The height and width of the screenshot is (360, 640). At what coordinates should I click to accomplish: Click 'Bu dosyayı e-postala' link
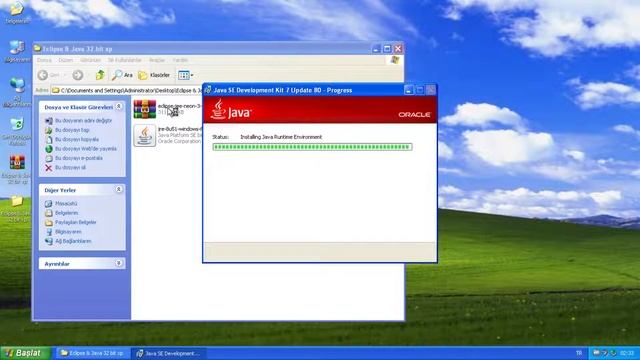pos(79,158)
